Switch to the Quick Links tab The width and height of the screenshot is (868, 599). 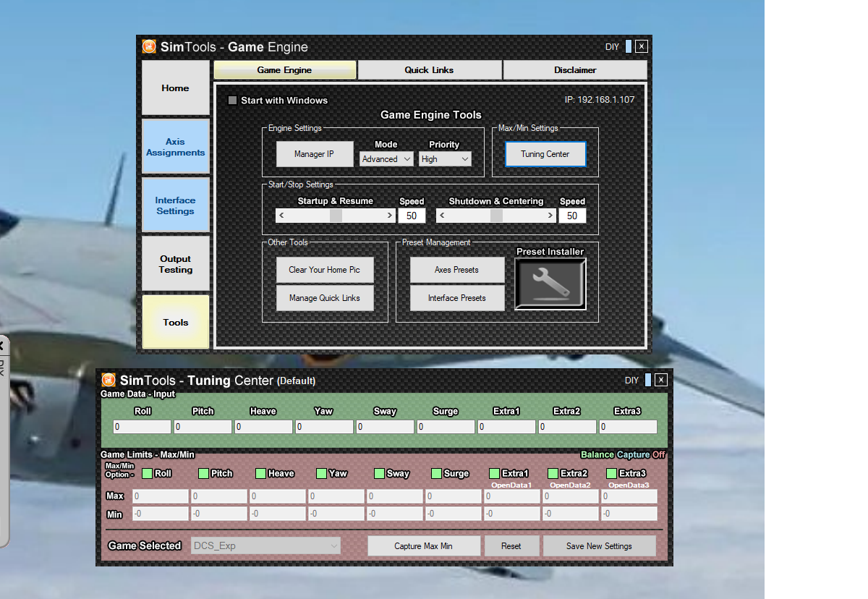[430, 70]
